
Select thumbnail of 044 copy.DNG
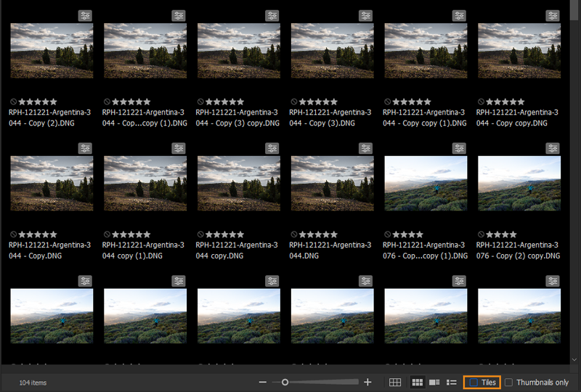tap(239, 184)
